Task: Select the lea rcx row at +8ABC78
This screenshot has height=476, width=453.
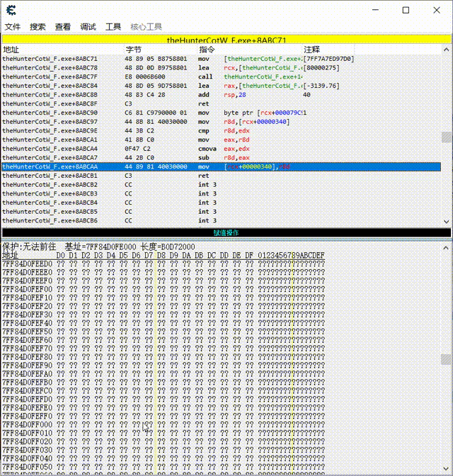Action: coord(221,68)
